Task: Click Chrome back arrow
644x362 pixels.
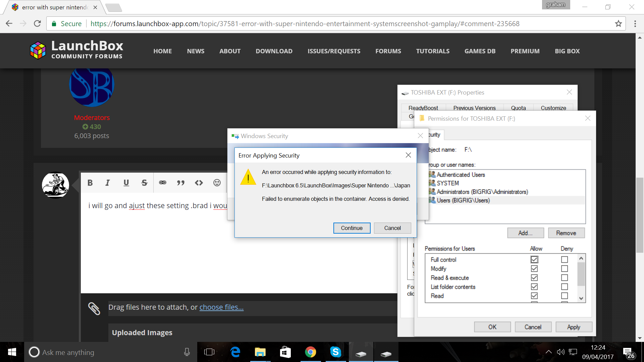Action: 9,23
